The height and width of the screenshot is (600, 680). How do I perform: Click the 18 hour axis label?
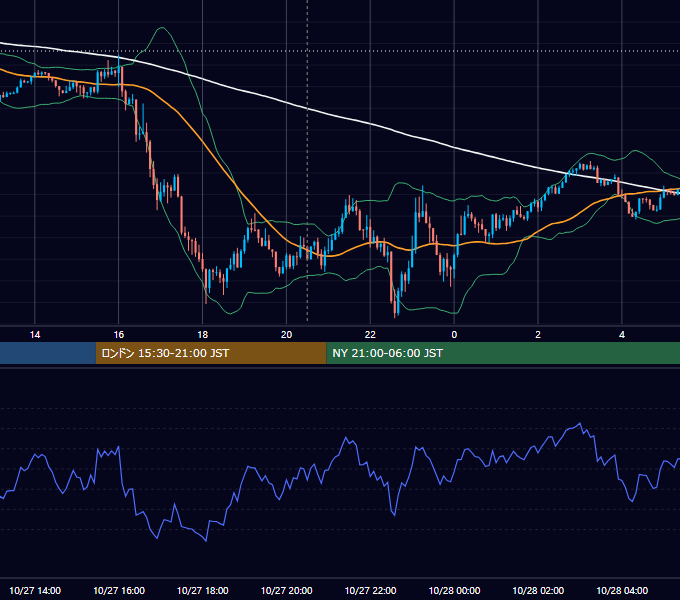coord(203,335)
